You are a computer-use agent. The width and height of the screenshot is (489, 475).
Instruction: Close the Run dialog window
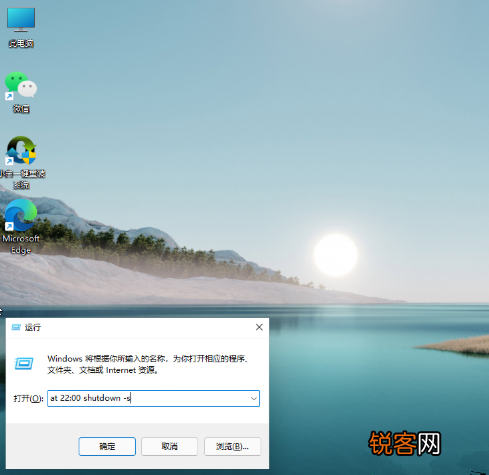click(259, 327)
